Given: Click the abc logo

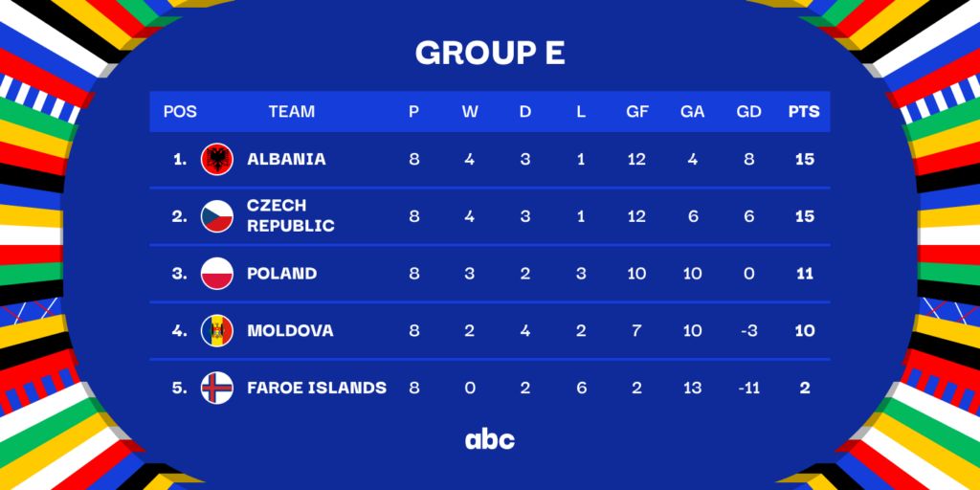Looking at the screenshot, I should click(490, 439).
